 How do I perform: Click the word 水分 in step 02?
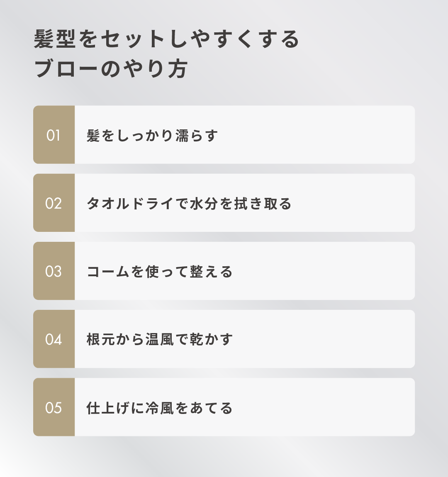204,204
